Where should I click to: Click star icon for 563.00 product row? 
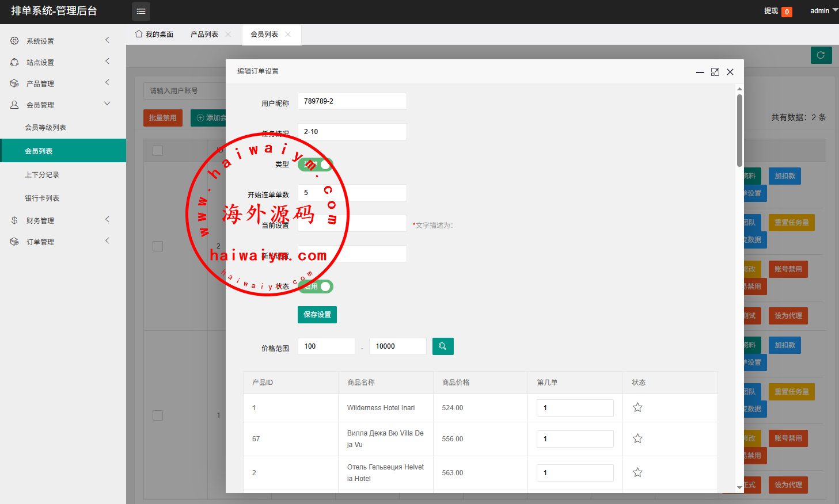point(637,473)
